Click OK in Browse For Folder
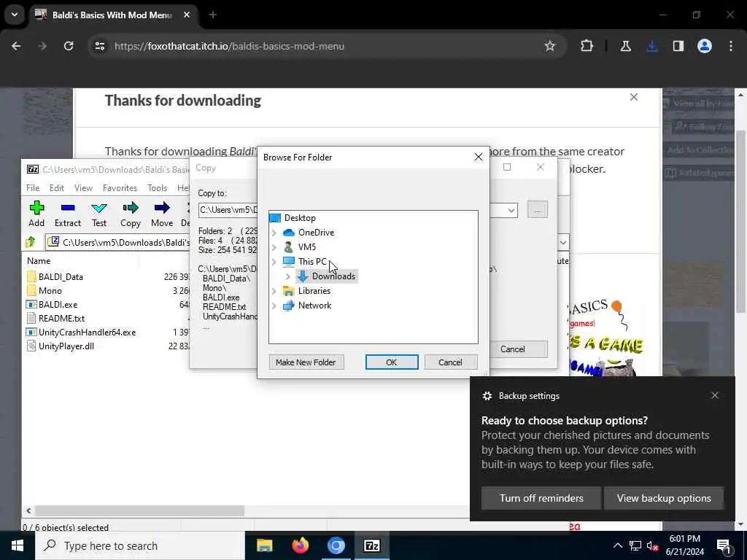 [x=392, y=362]
